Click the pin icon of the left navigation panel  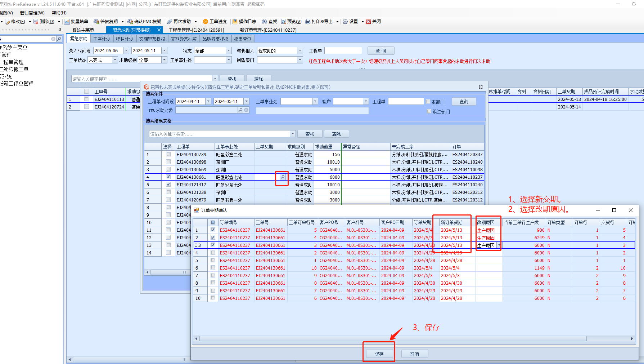click(60, 30)
